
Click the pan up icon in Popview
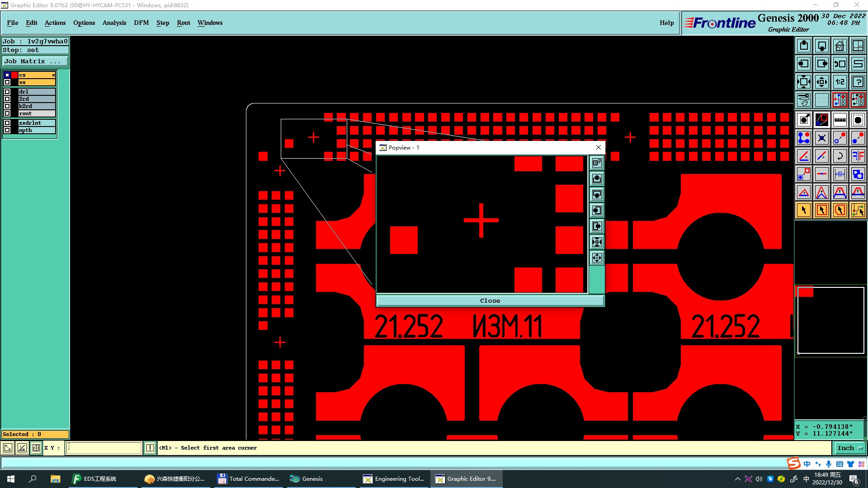coord(597,179)
